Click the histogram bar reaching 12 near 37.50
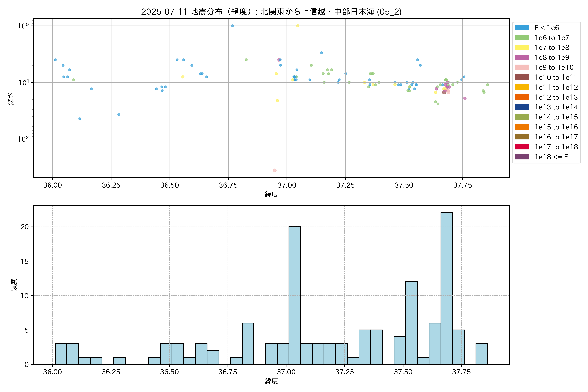 (x=411, y=323)
